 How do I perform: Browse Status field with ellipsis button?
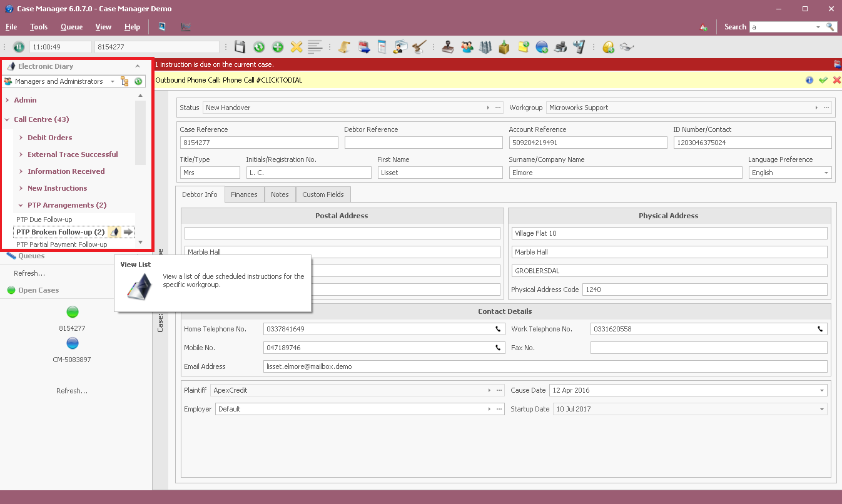point(498,108)
